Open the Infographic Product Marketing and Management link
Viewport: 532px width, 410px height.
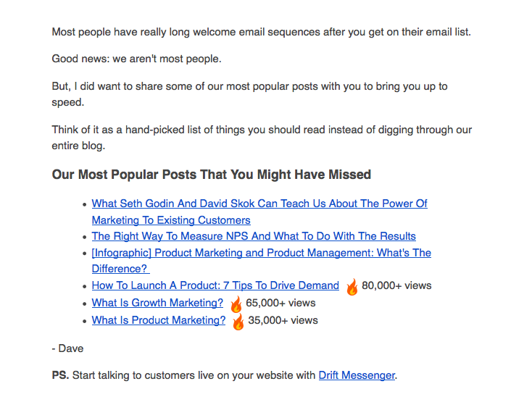tap(261, 253)
